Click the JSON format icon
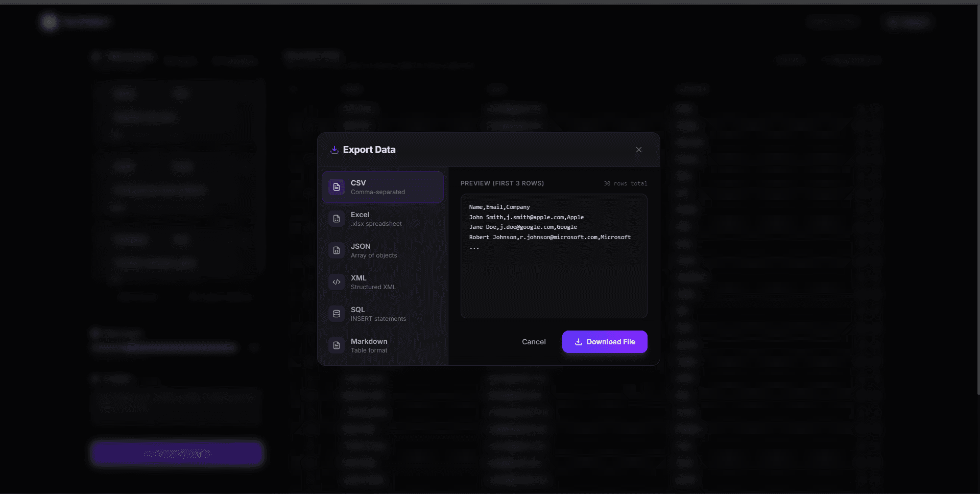 (336, 250)
